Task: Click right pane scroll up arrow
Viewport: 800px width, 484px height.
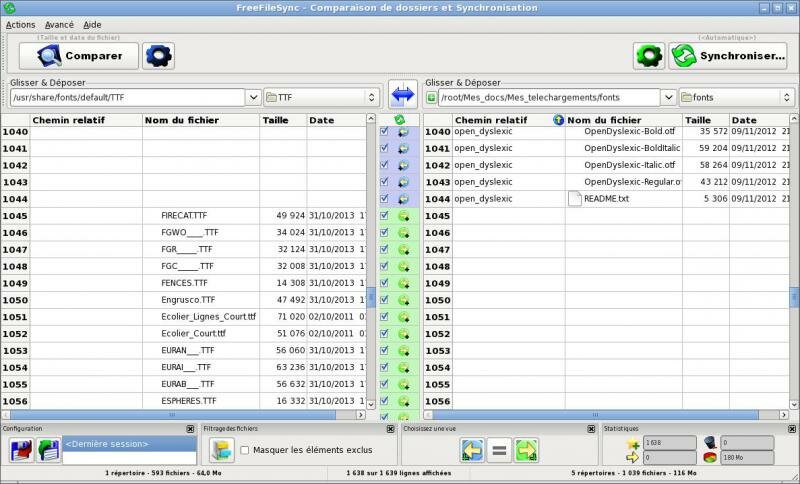Action: coord(794,119)
